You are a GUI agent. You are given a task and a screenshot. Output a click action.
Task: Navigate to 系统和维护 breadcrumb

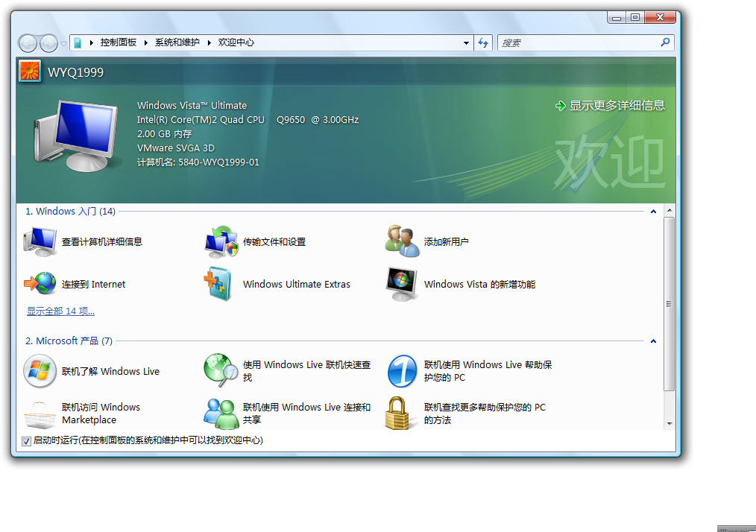click(177, 42)
